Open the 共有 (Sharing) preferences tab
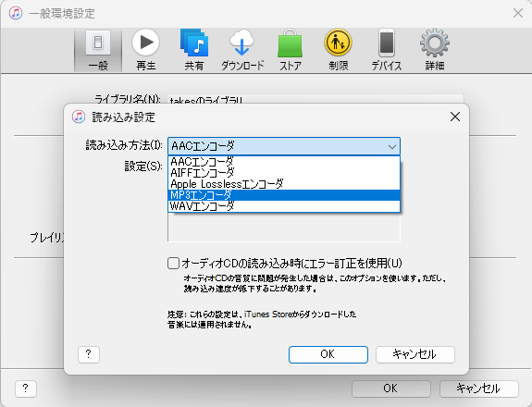The width and height of the screenshot is (532, 407). (x=194, y=50)
